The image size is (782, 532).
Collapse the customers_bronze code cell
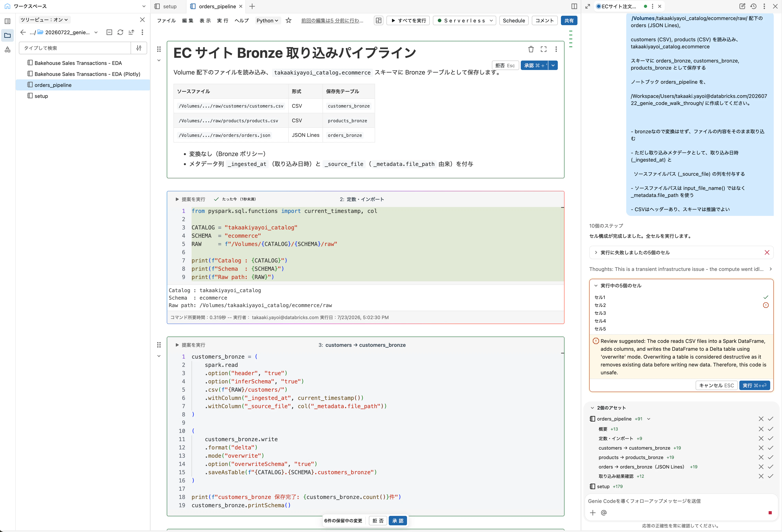159,356
